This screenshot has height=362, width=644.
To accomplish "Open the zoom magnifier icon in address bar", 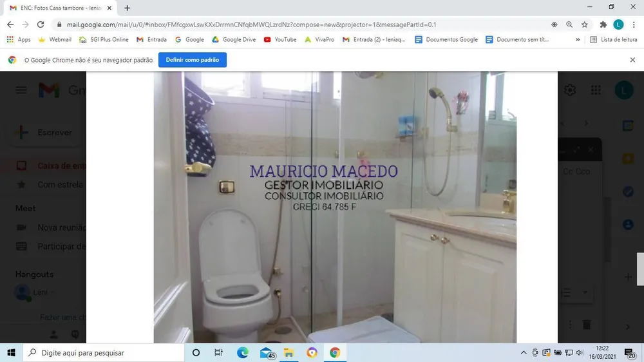I will pos(569,24).
